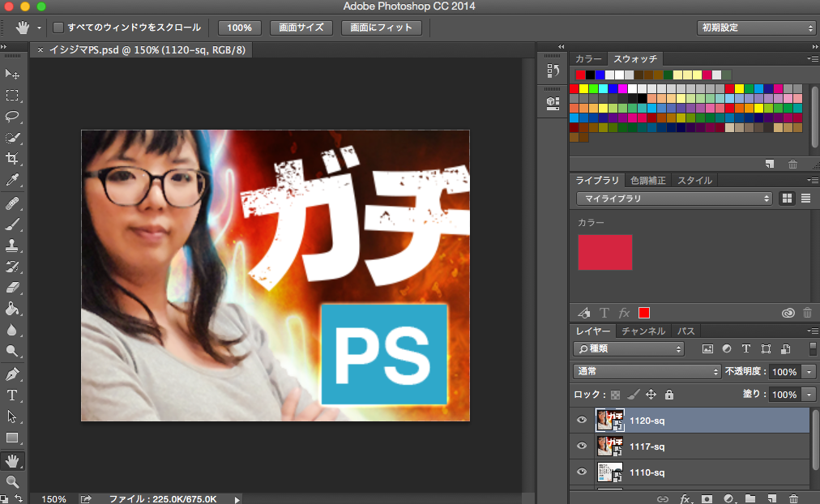Image resolution: width=820 pixels, height=504 pixels.
Task: Select the Horizontal Type tool
Action: point(13,395)
